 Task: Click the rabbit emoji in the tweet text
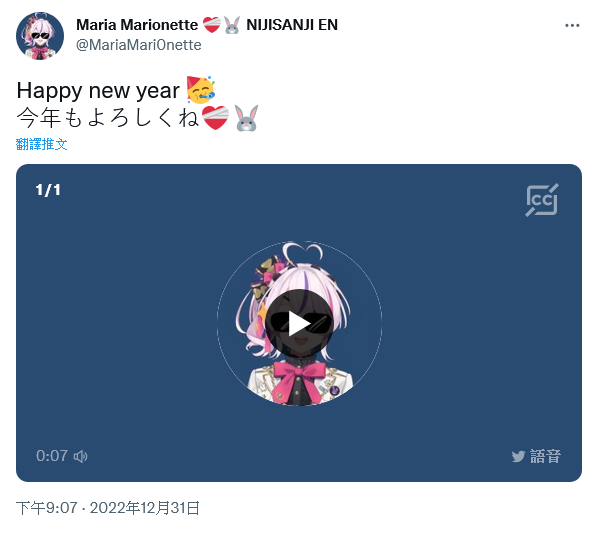246,118
